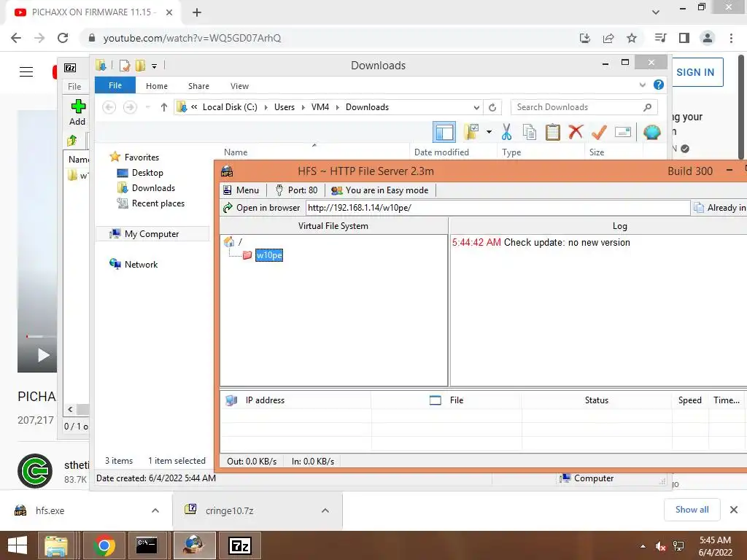Select VM4 in the address breadcrumb
Screen dimensions: 747x560
pyautogui.click(x=320, y=107)
